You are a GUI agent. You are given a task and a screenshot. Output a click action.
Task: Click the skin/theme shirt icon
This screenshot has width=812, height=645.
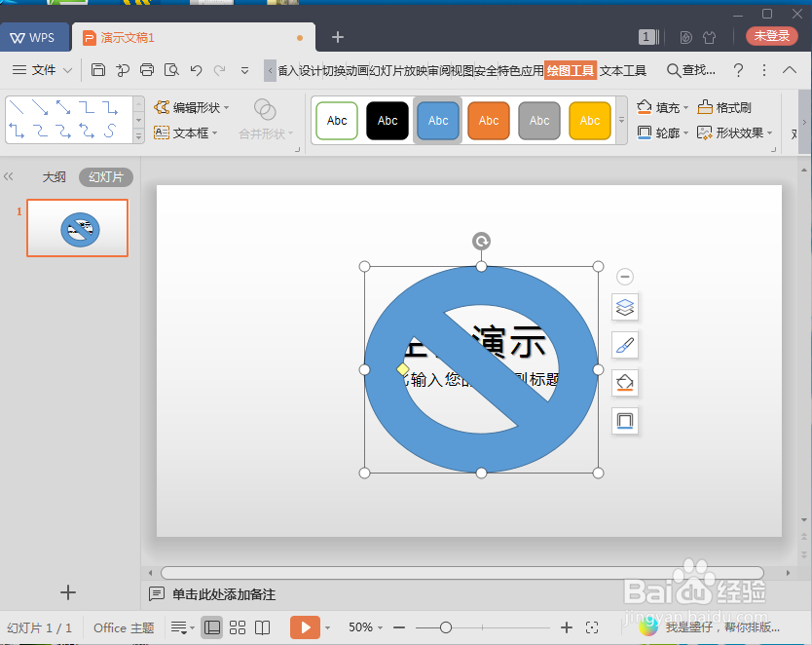pos(709,37)
